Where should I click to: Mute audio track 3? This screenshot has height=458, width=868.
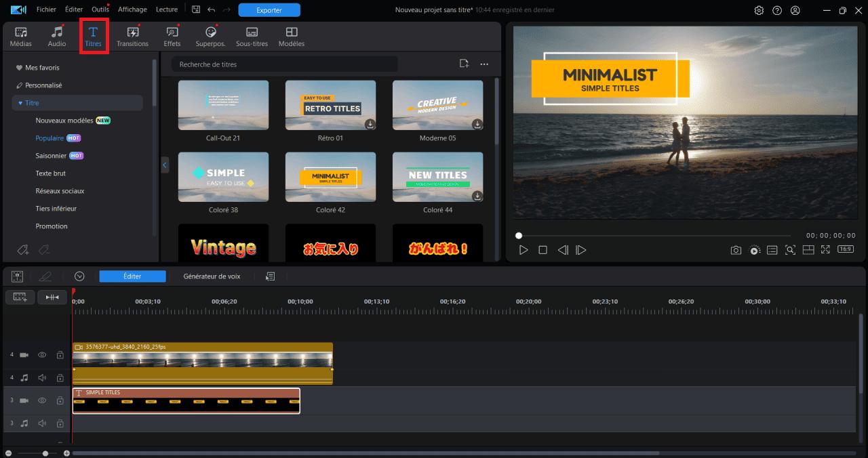click(x=42, y=423)
